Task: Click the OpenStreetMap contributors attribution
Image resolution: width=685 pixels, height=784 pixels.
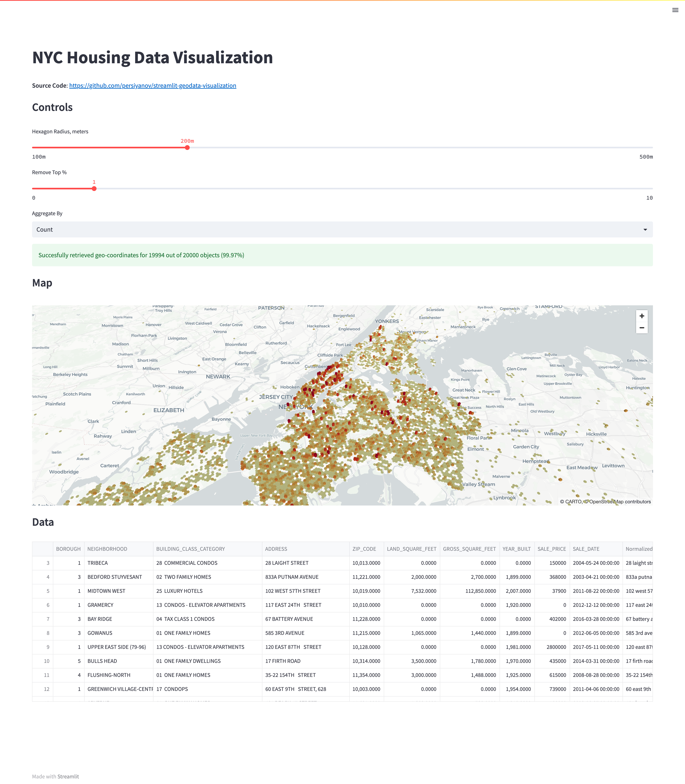Action: pyautogui.click(x=620, y=502)
